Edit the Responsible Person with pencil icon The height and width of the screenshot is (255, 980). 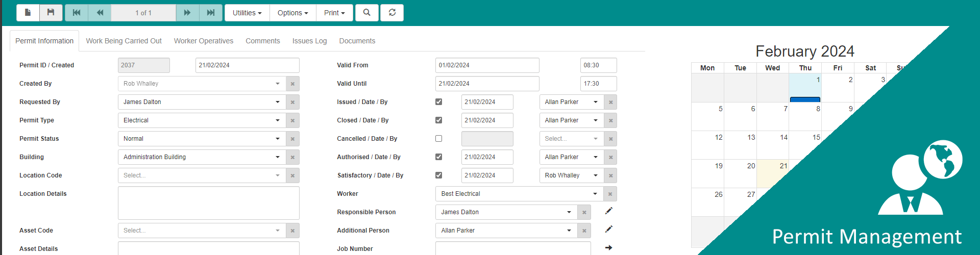pyautogui.click(x=608, y=211)
